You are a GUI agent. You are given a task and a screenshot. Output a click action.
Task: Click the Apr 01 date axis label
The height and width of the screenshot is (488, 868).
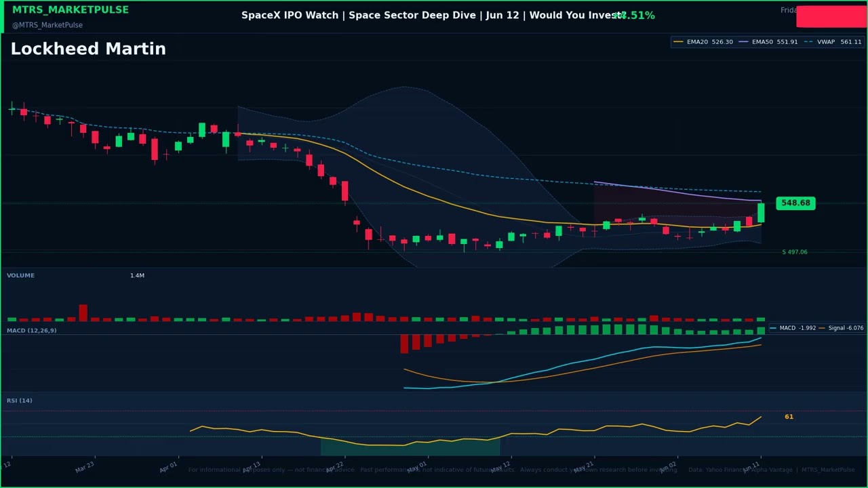168,466
